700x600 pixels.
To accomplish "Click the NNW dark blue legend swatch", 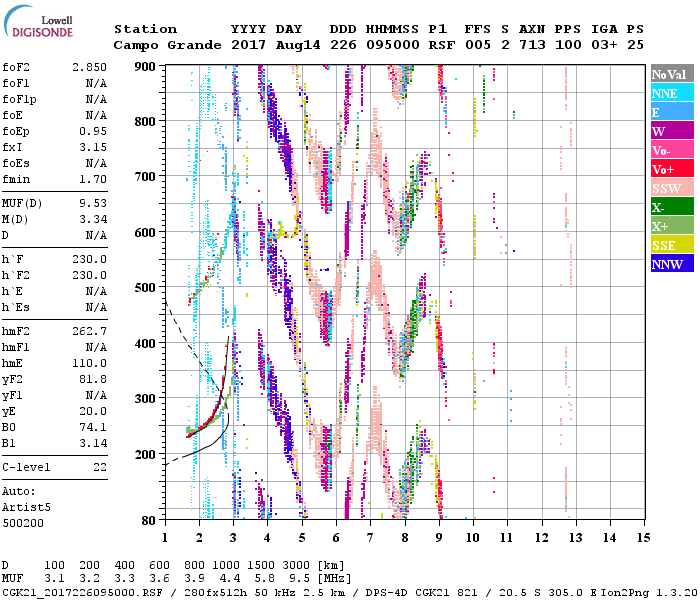I will [671, 264].
